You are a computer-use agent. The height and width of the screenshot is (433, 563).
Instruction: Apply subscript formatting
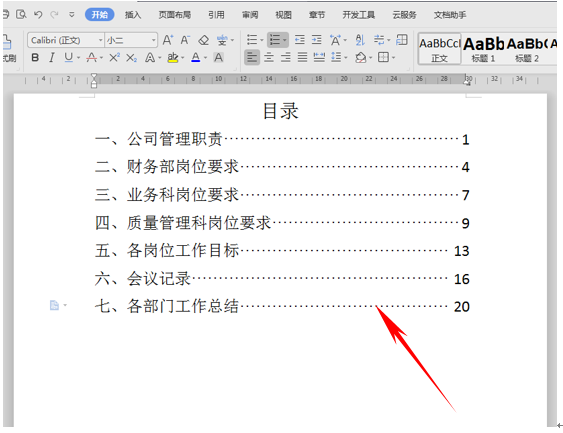coord(131,57)
